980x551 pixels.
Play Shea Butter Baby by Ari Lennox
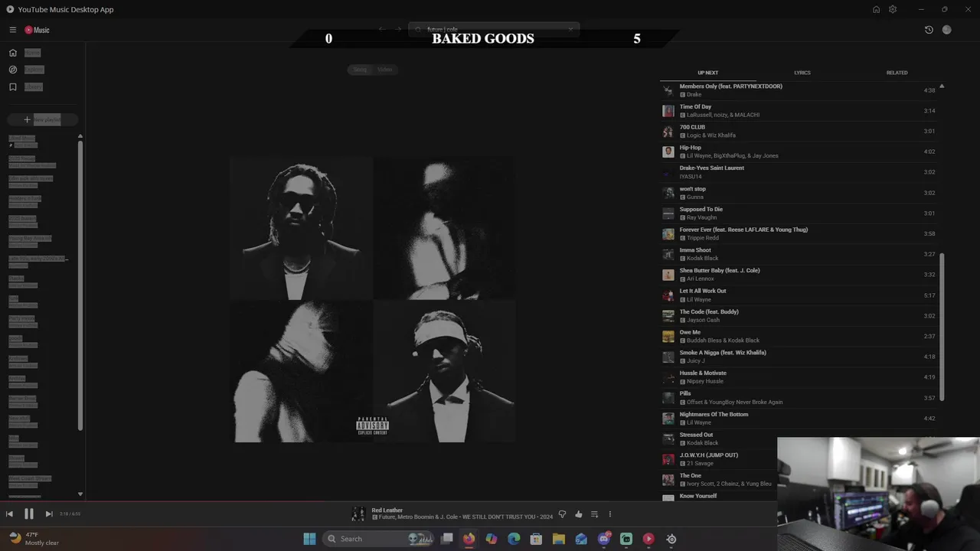point(800,275)
